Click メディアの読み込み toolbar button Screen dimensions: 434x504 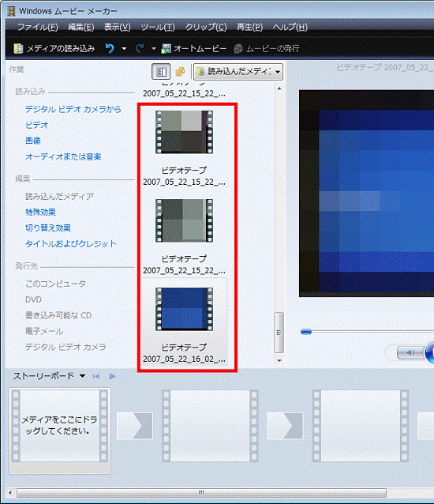click(x=54, y=48)
